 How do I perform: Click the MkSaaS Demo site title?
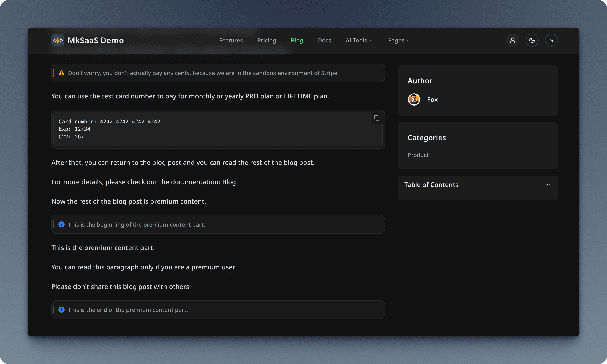(x=96, y=40)
